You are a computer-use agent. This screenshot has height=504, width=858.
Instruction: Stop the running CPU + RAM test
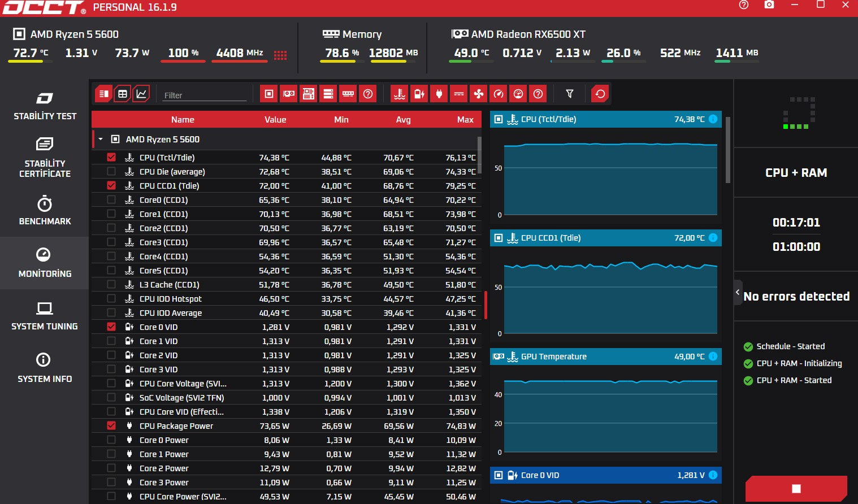tap(796, 489)
